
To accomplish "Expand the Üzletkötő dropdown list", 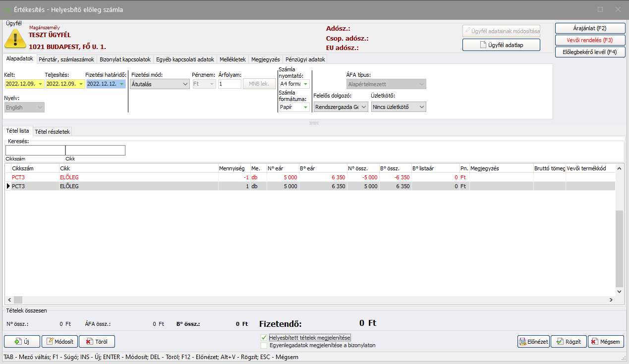I will 421,107.
